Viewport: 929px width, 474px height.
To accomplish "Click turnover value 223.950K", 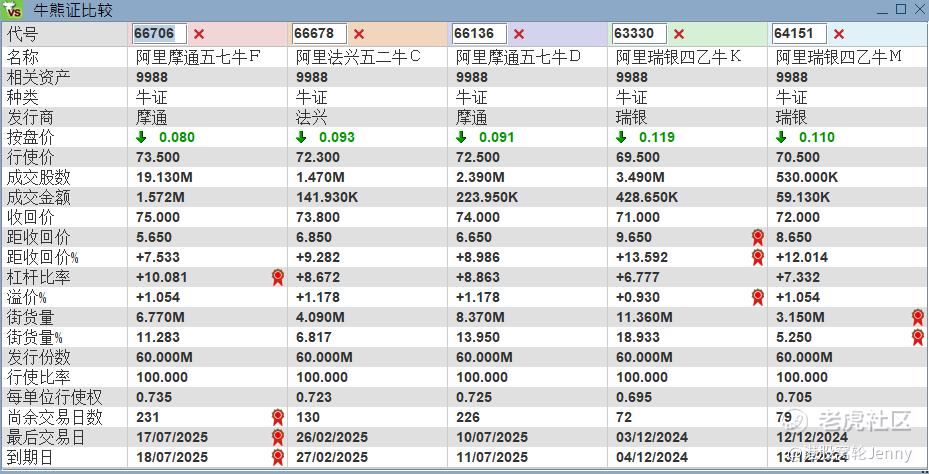I will coord(486,197).
